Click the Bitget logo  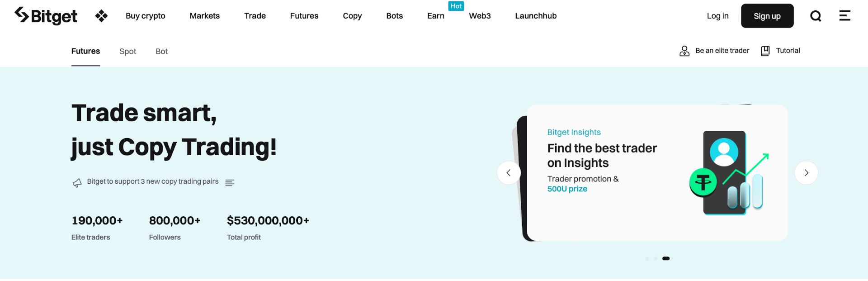(x=46, y=16)
